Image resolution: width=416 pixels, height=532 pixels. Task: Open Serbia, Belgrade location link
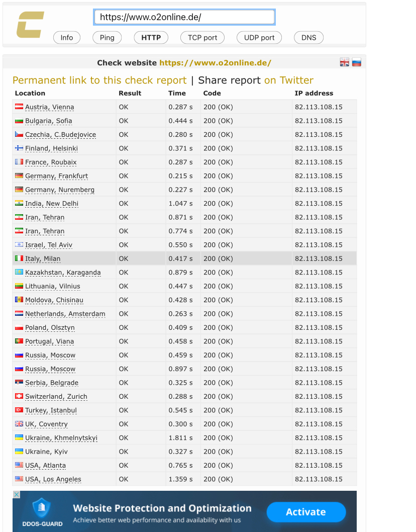pos(52,383)
